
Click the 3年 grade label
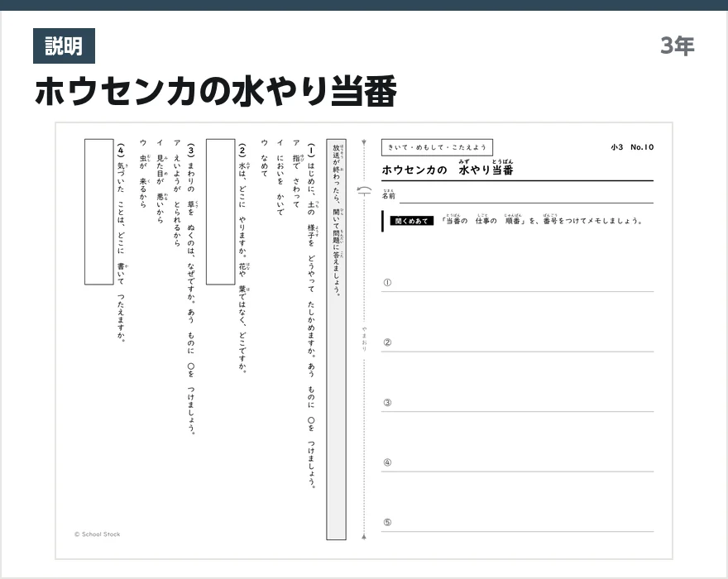(x=678, y=46)
